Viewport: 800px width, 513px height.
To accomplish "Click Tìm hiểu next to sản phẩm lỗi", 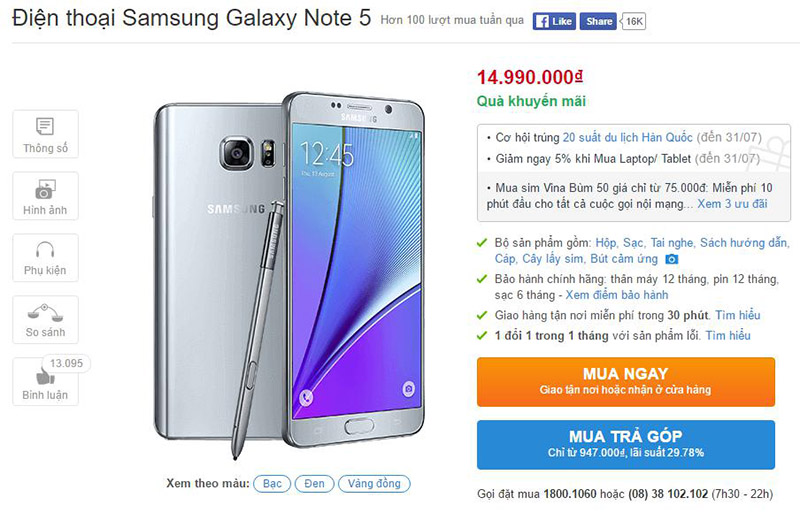I will click(x=728, y=336).
